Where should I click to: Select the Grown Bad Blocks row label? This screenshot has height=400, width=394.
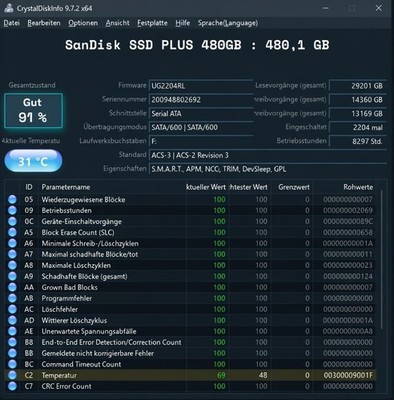tap(69, 287)
